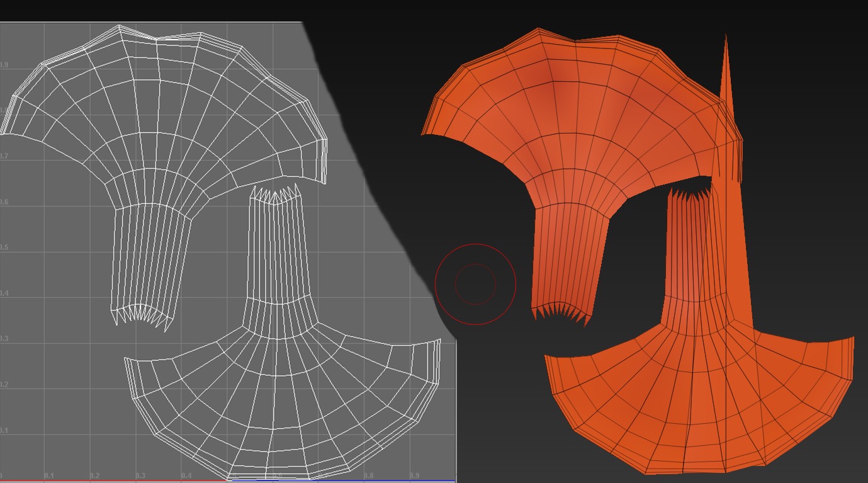Select the tall spike on the orange mesh

click(x=728, y=76)
